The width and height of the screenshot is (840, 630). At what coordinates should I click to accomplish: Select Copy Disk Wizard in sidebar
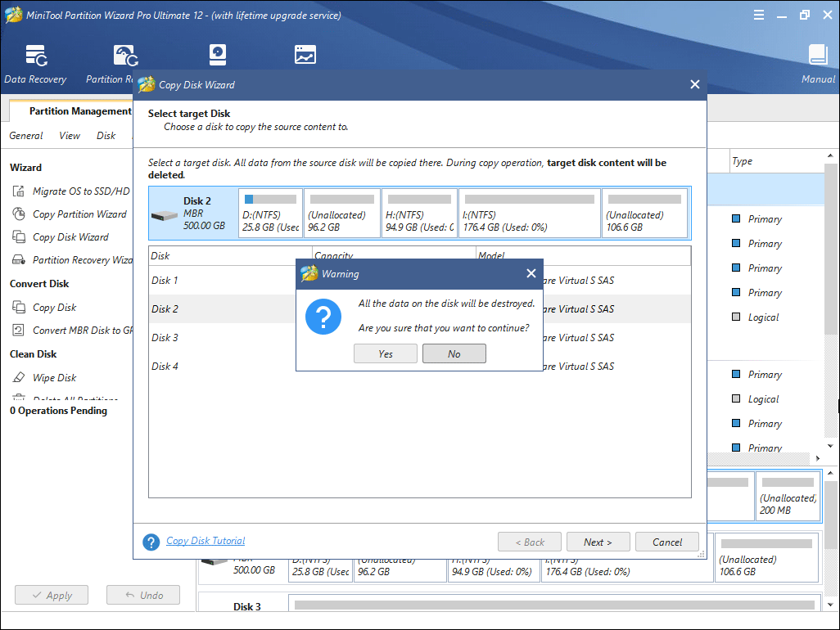point(70,237)
